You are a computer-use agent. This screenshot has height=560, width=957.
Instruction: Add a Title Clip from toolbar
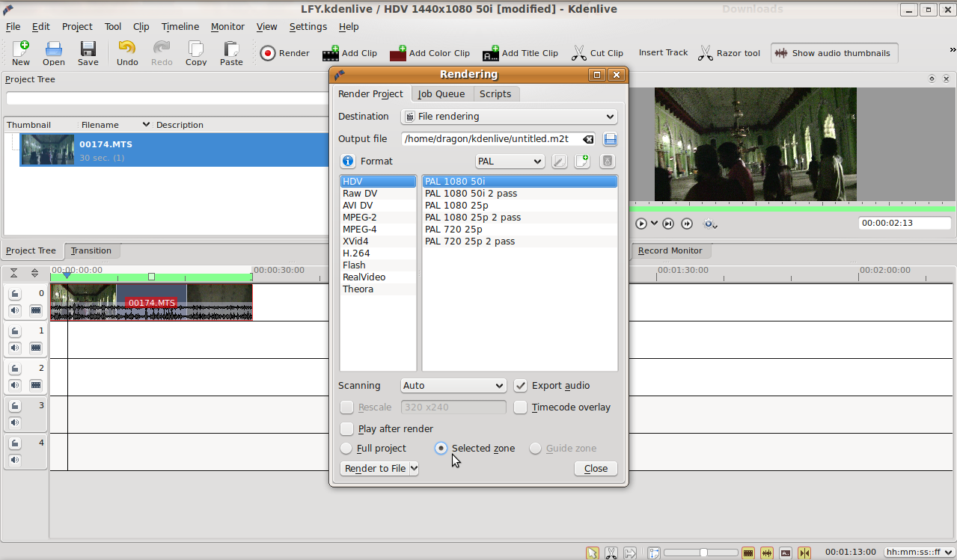click(x=520, y=53)
